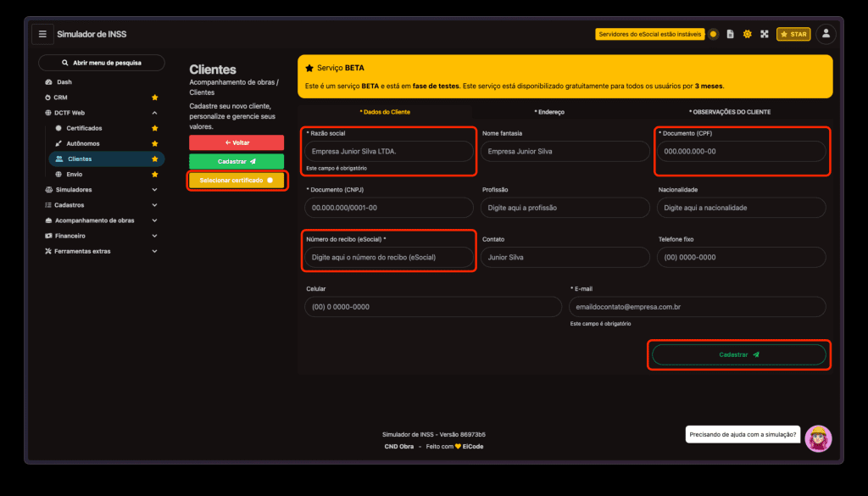The height and width of the screenshot is (496, 868).
Task: Click the help assistant avatar
Action: (818, 438)
